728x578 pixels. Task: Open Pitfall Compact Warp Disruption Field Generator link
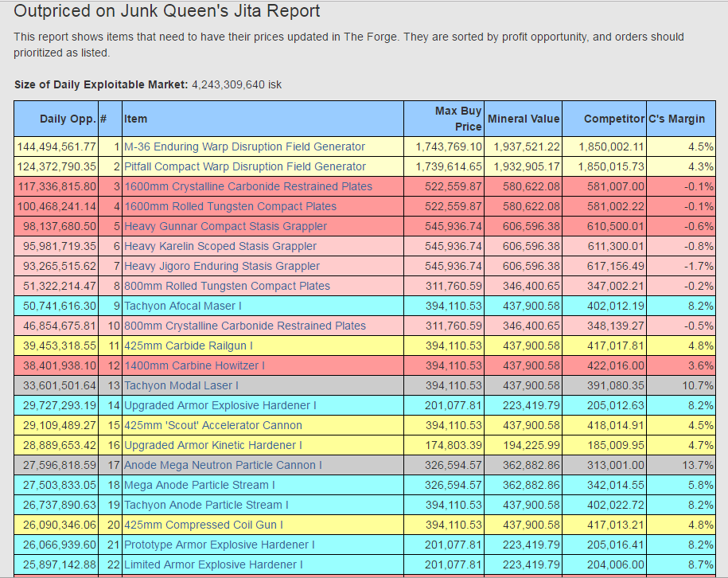[x=245, y=167]
